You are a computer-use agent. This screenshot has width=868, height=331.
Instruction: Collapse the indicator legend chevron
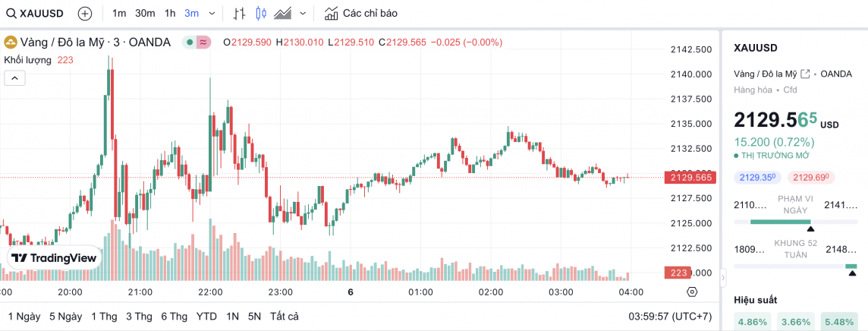pos(15,77)
